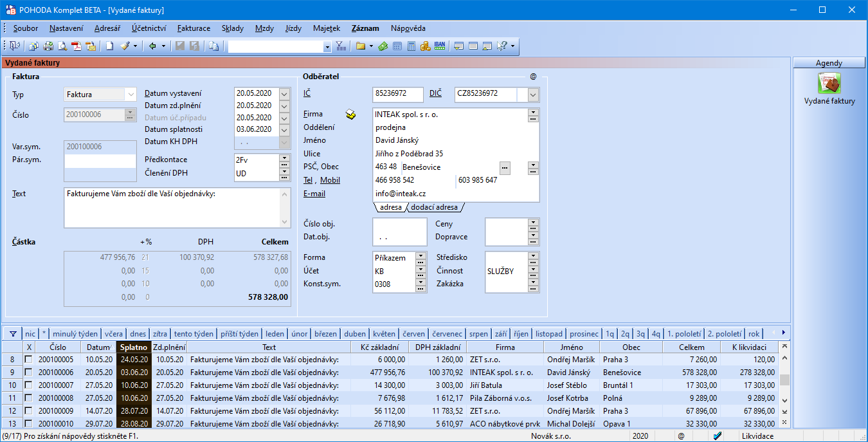Image resolution: width=868 pixels, height=442 pixels.
Task: Open Datum splatnosti date dropdown
Action: click(x=285, y=129)
